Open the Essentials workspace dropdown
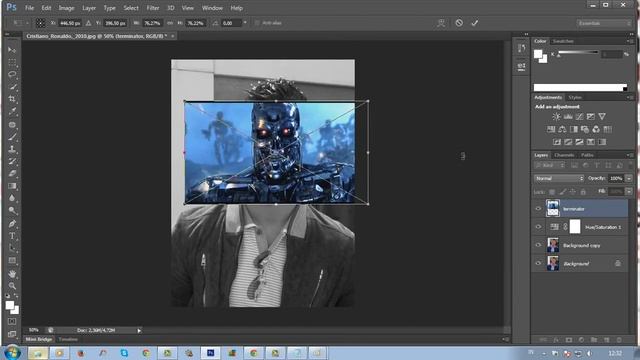640x360 pixels. click(604, 23)
